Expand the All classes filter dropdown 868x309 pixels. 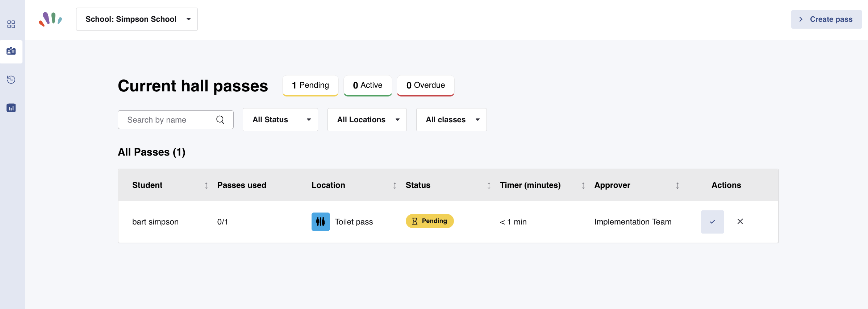click(x=451, y=120)
